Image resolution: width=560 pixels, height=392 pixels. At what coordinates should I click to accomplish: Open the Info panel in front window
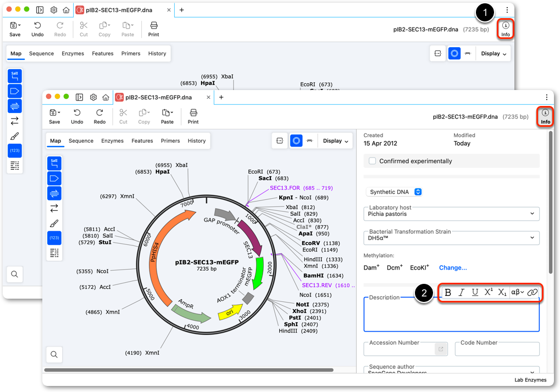point(545,116)
